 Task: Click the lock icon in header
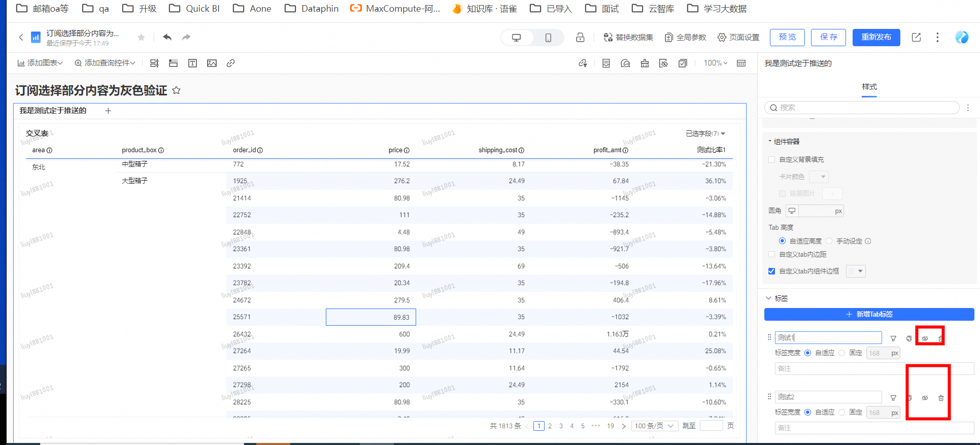[580, 38]
